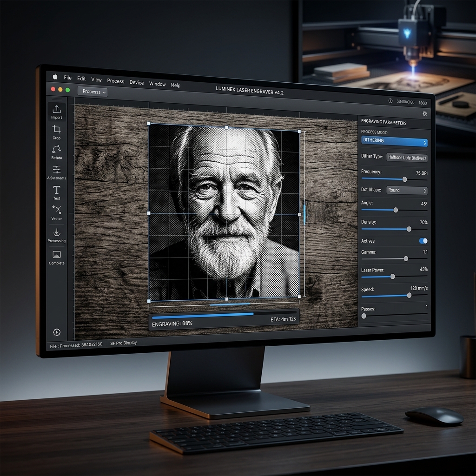This screenshot has height=476, width=476.
Task: Click the blue horizontal scroll handle below portrait
Action: [x=230, y=304]
